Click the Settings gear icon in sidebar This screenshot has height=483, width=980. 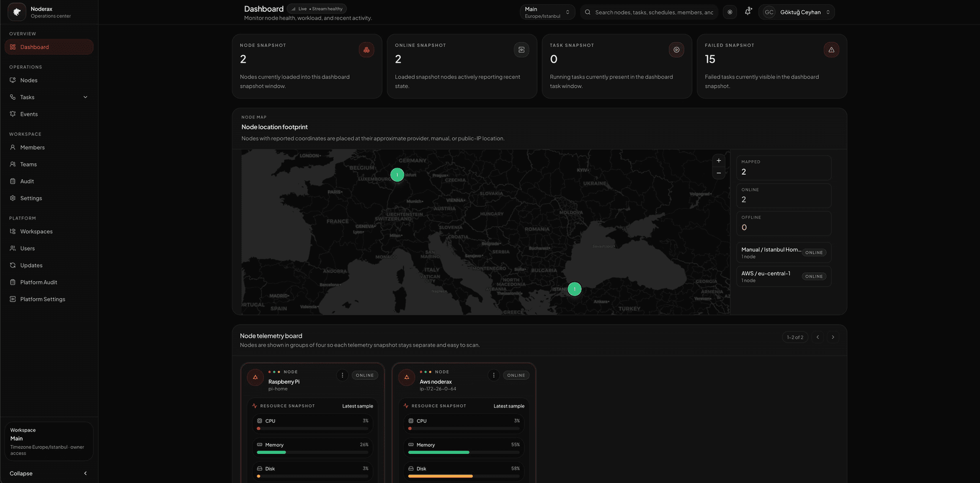13,198
